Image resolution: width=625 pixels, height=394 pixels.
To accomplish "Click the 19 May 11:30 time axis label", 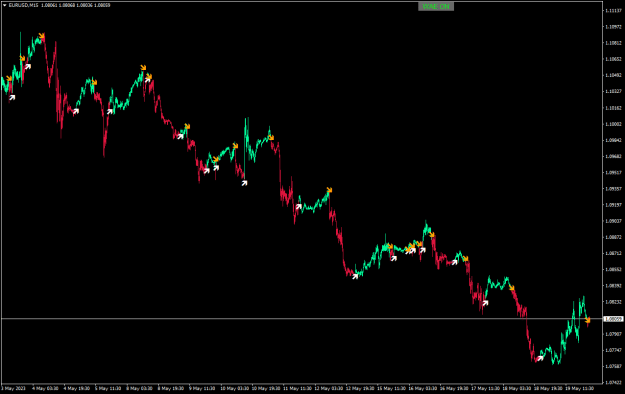I will click(x=580, y=388).
